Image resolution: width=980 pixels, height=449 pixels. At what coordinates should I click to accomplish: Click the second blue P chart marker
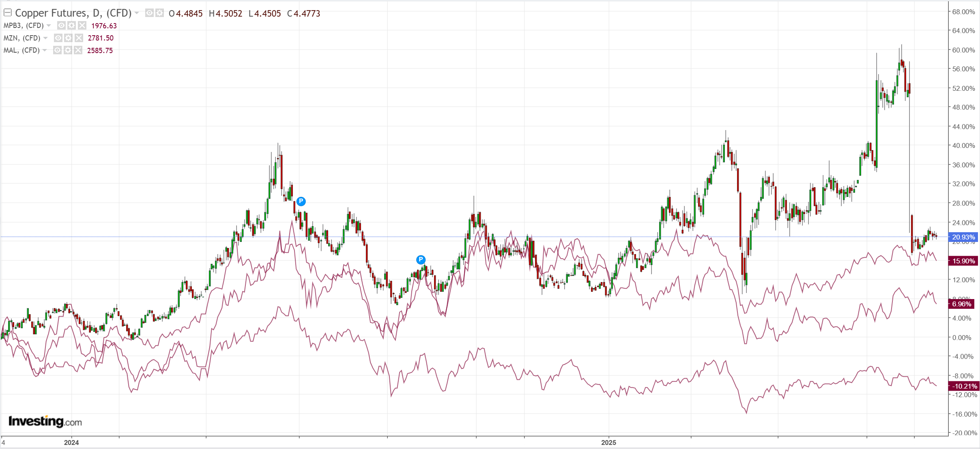[421, 259]
